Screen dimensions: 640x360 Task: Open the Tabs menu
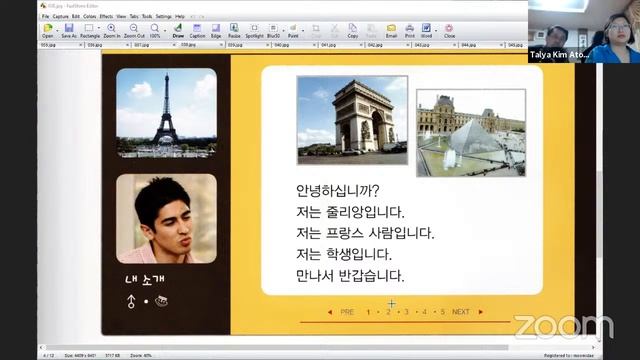coord(134,17)
